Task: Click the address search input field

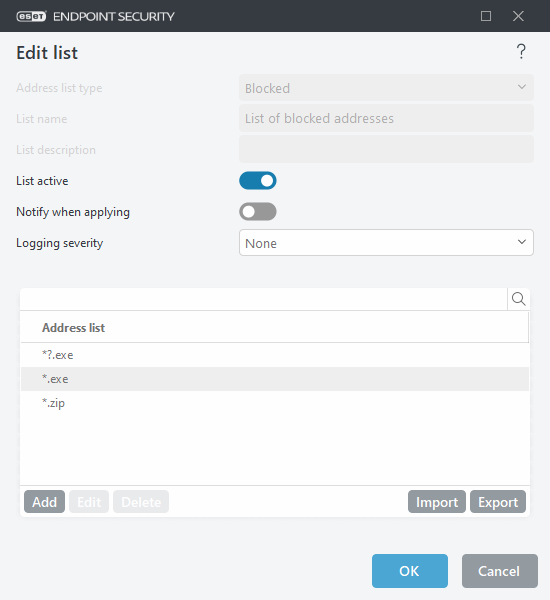Action: (264, 299)
